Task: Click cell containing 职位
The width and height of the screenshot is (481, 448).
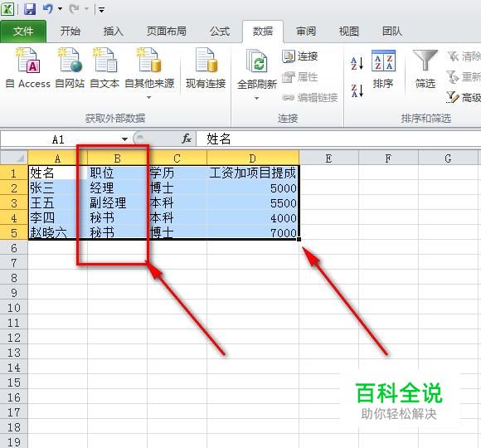Action: (x=117, y=173)
